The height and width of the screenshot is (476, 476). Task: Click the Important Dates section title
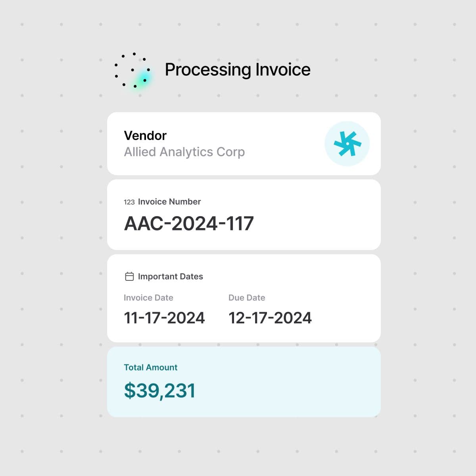point(170,276)
